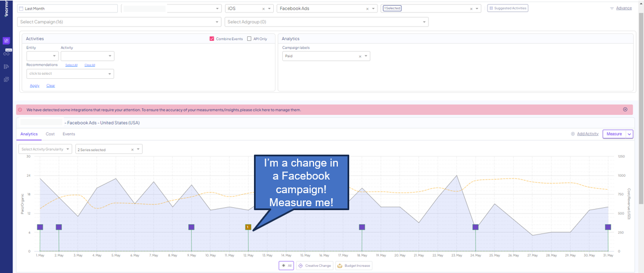This screenshot has height=273, width=644.
Task: Expand the Measure button's arrow menu
Action: (630, 134)
